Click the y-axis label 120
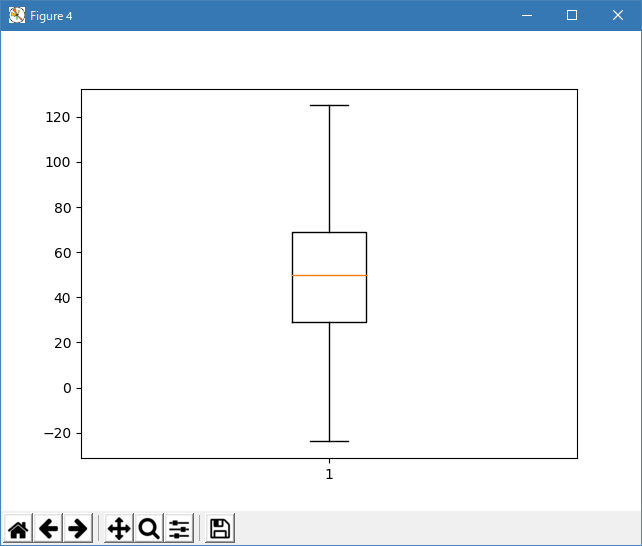This screenshot has height=546, width=642. pos(58,117)
